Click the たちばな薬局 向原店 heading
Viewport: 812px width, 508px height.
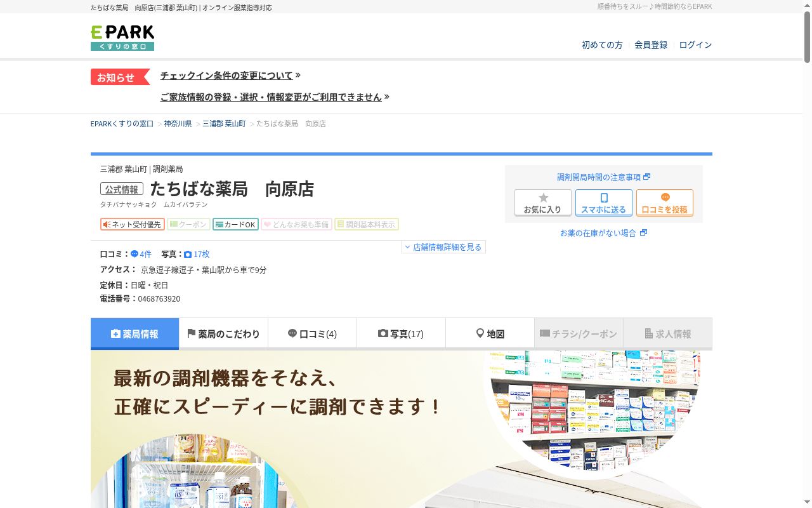click(x=232, y=189)
